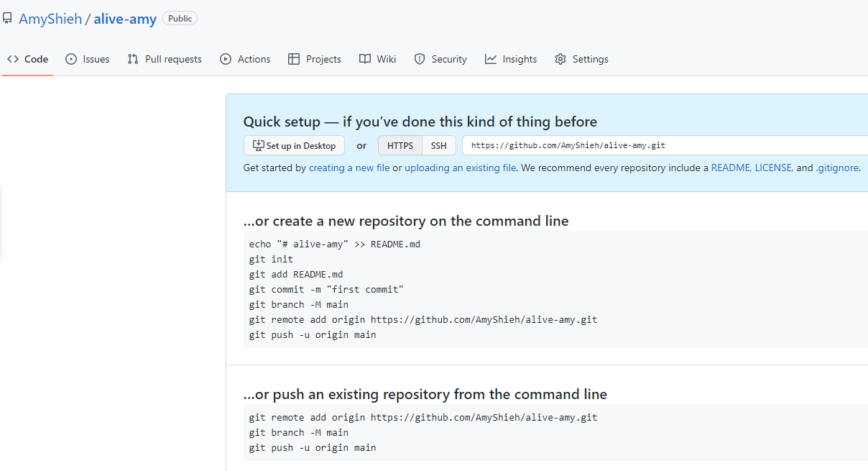Screen dimensions: 868x471
Task: Click the 'git init' command line
Action: coord(271,259)
